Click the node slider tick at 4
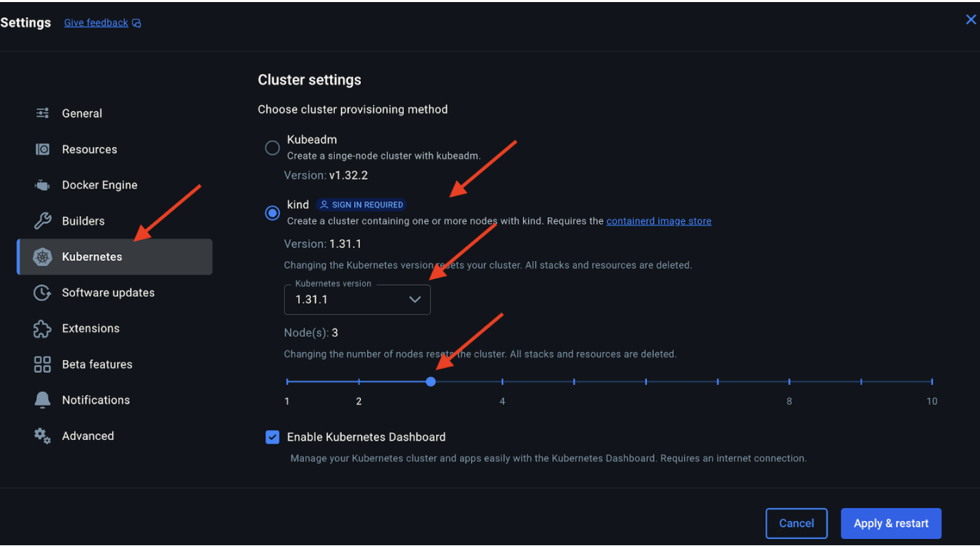 tap(502, 382)
